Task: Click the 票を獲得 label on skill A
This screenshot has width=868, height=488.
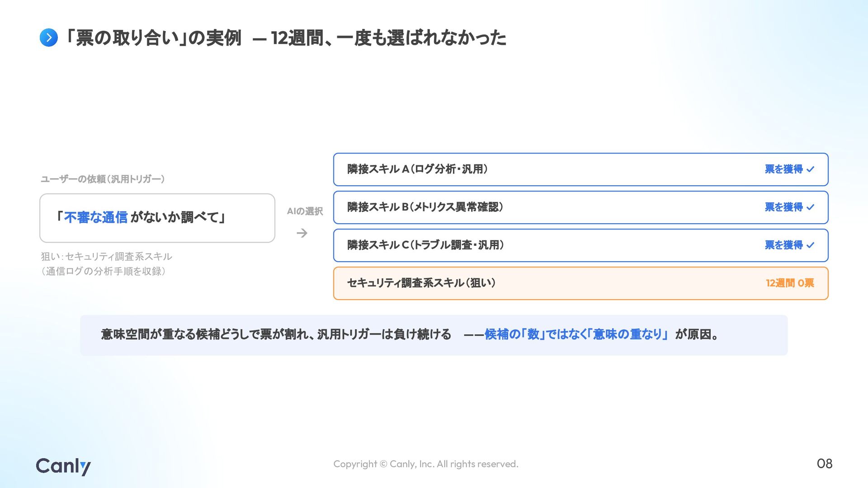Action: pos(784,169)
